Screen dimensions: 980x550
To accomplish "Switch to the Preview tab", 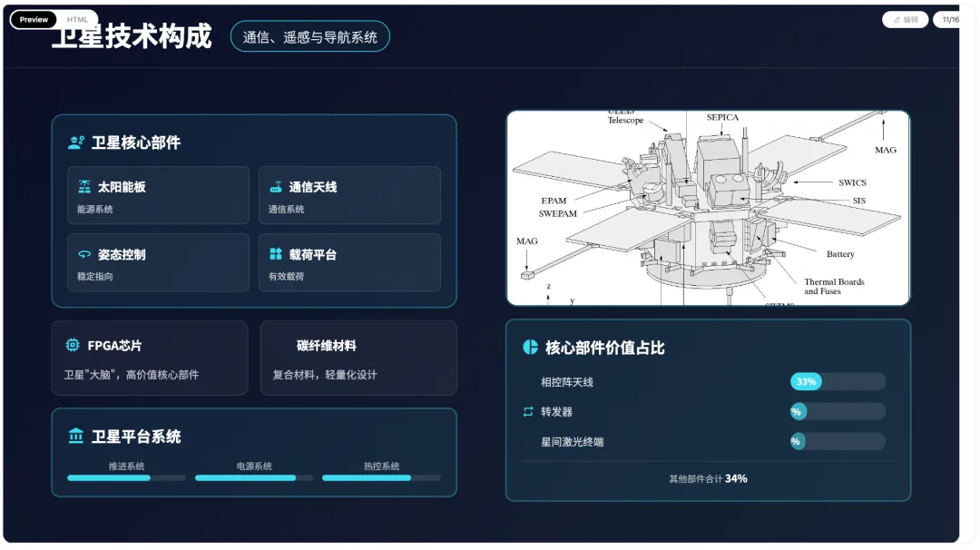I will point(34,19).
